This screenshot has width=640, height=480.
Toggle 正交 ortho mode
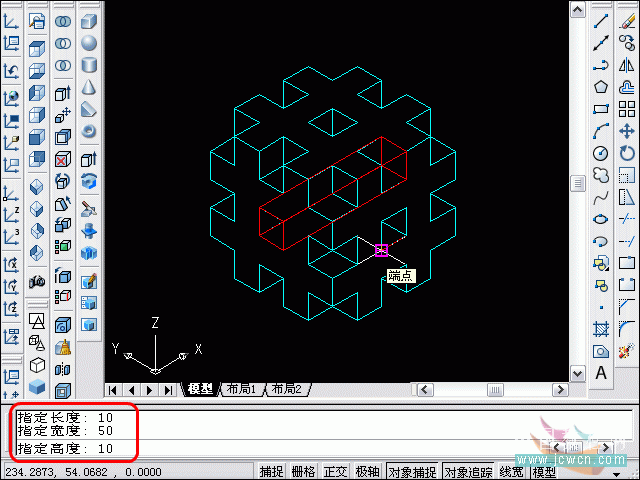click(x=335, y=472)
